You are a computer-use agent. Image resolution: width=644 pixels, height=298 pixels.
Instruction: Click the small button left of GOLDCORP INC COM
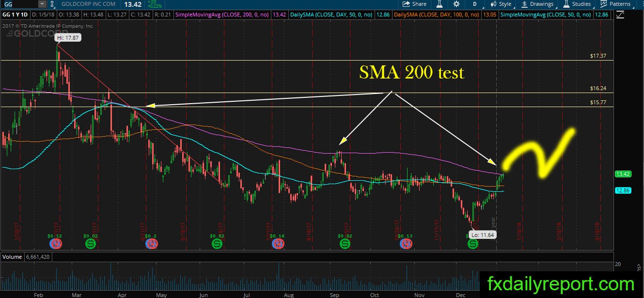point(54,4)
